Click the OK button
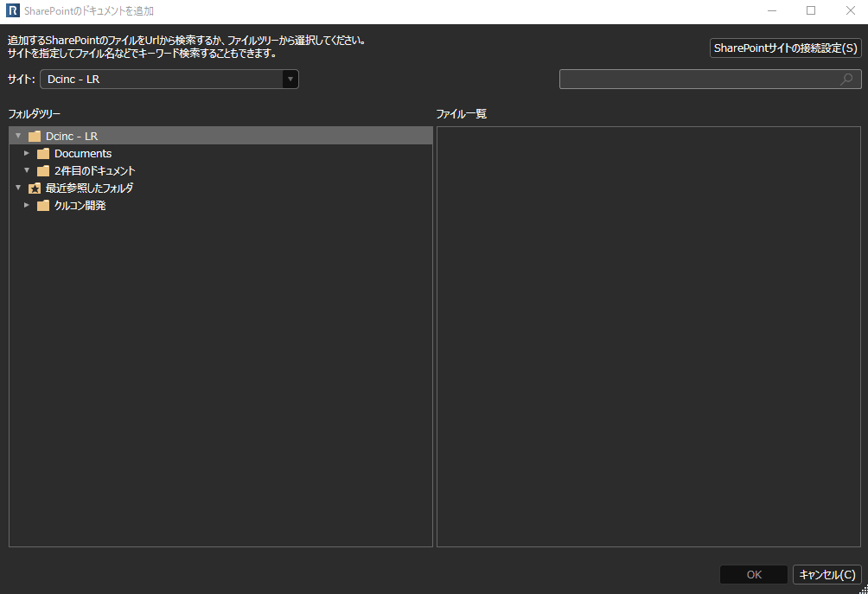Viewport: 868px width, 594px height. (754, 575)
